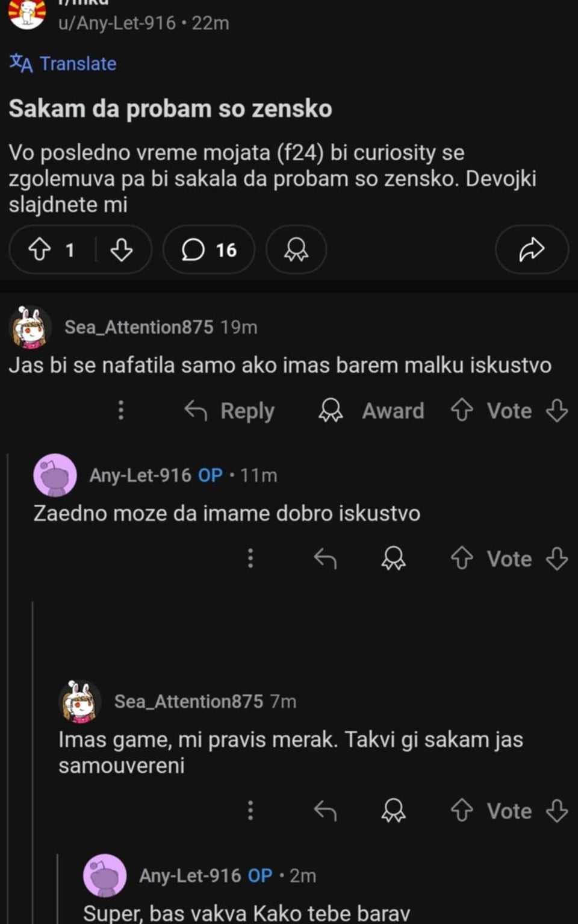Downvote the post Sakam da probam so zensko

[x=122, y=249]
